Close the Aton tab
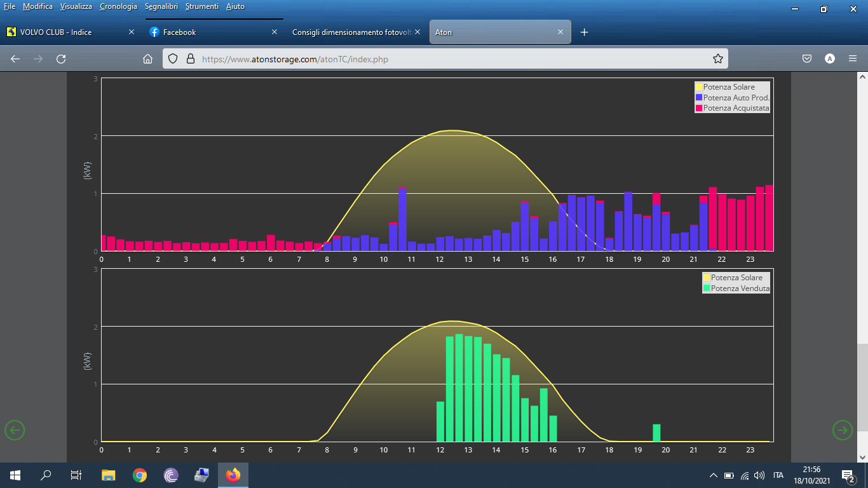The height and width of the screenshot is (488, 868). pyautogui.click(x=560, y=32)
